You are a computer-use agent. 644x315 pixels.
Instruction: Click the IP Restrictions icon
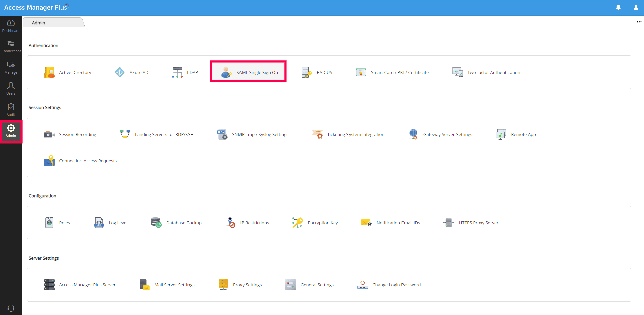pyautogui.click(x=230, y=223)
